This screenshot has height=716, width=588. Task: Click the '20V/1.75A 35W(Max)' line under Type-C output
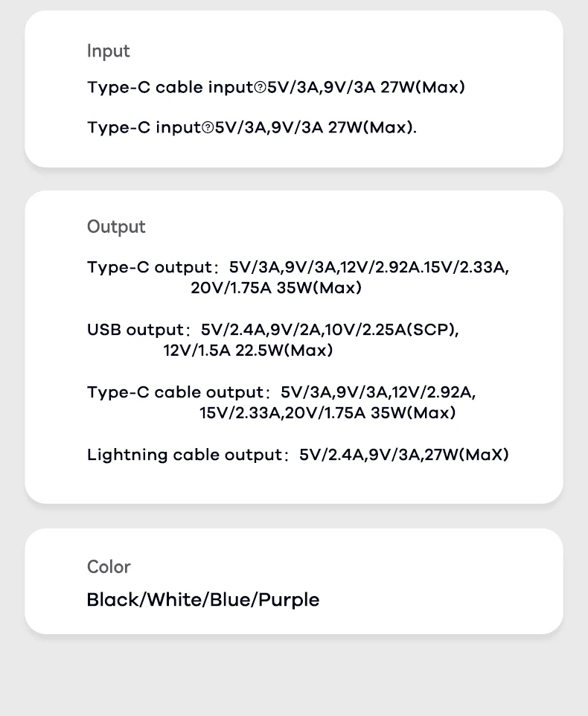point(276,288)
